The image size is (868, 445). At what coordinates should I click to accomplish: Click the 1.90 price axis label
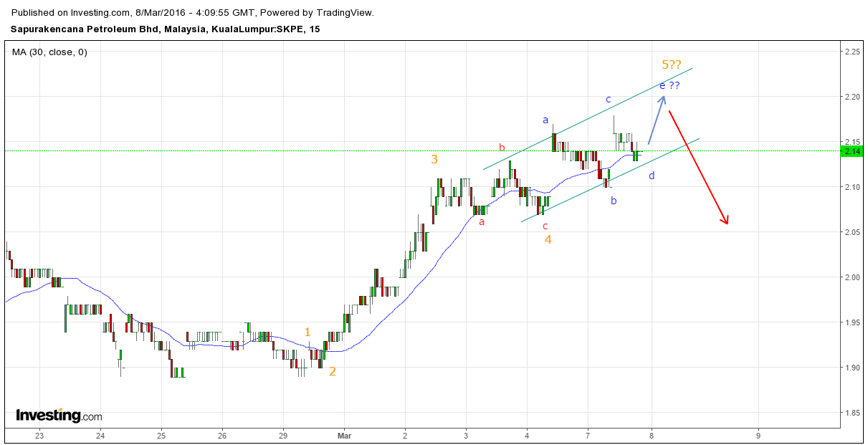coord(852,368)
